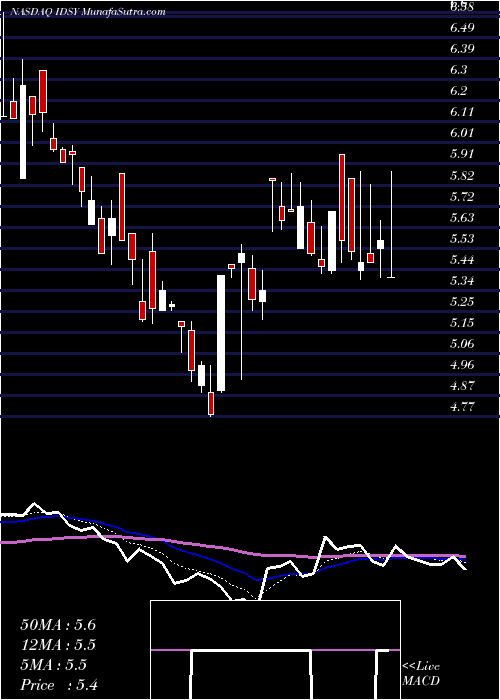Click the 50MA : 5.6 readout
Screen dimensions: 500x700
58,625
